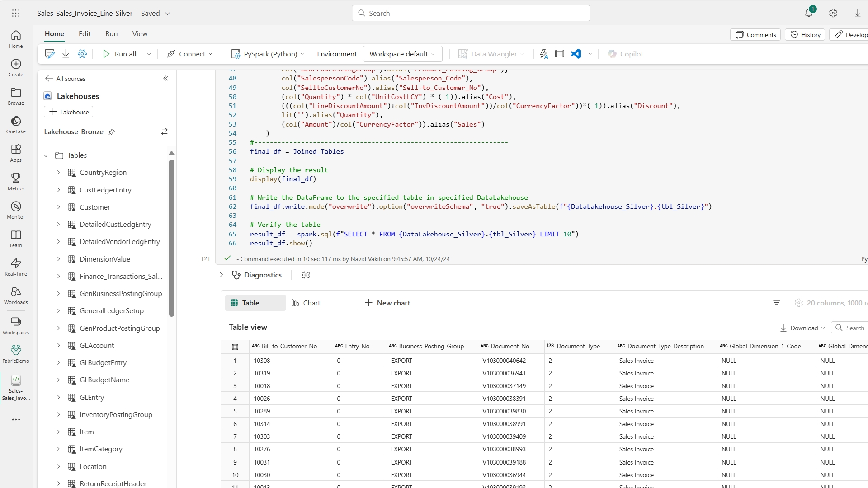Click the Run all button
Screen dimensions: 868x488
pyautogui.click(x=120, y=54)
